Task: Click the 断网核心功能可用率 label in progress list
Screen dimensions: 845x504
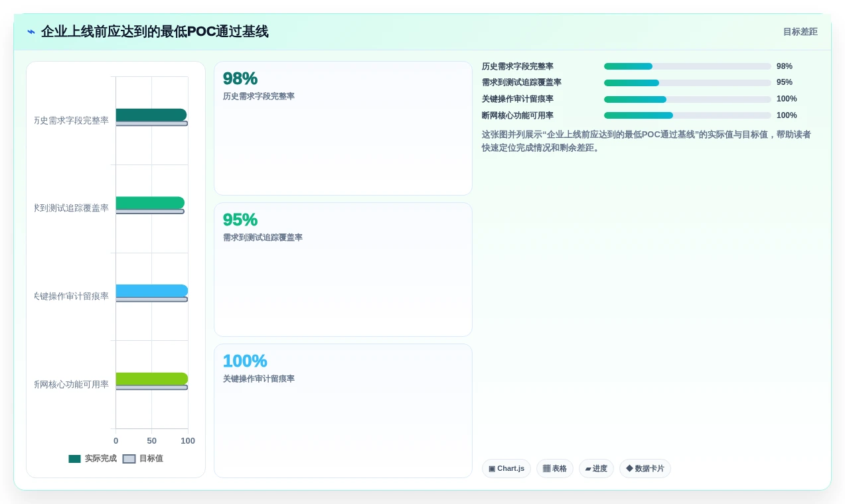Action: click(518, 115)
